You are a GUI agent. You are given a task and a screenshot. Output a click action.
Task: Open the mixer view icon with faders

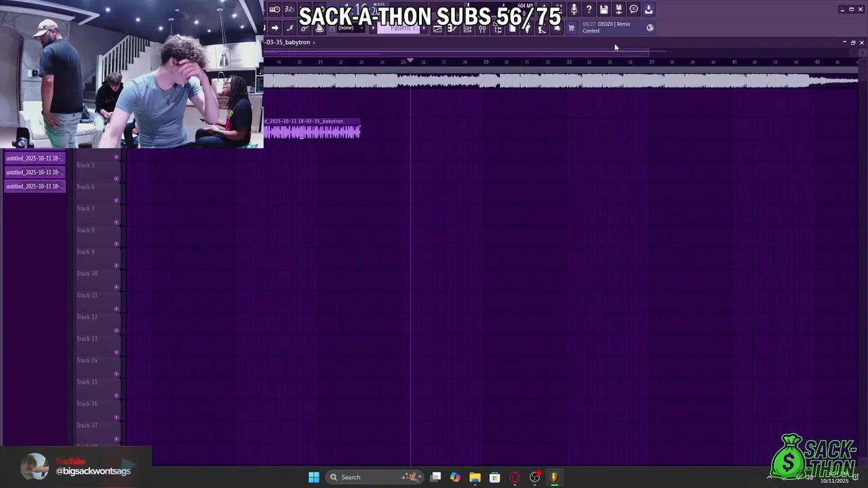(x=482, y=28)
